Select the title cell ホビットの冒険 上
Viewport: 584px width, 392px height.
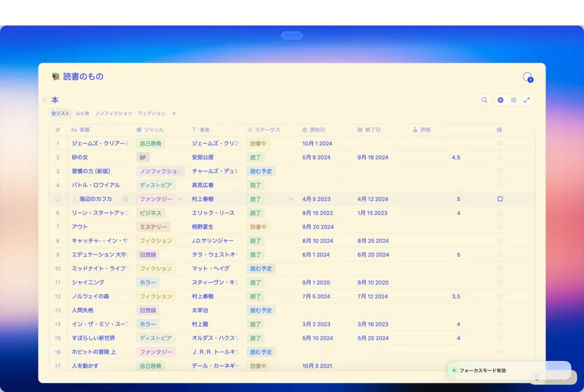94,352
